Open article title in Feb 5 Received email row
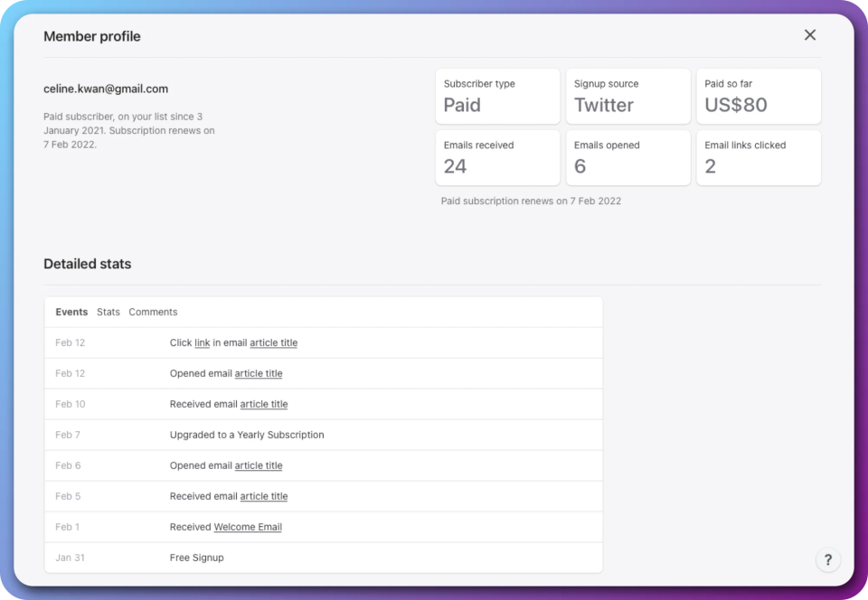 (x=264, y=497)
